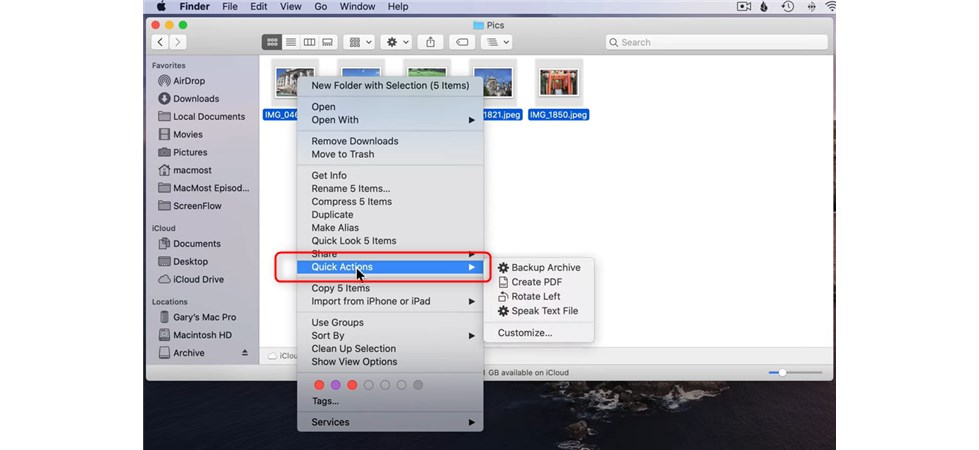Open the Action gear dropdown
This screenshot has height=450, width=979.
[x=396, y=42]
